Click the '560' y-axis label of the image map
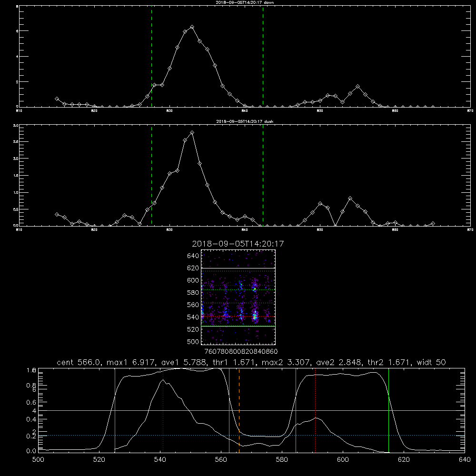The width and height of the screenshot is (476, 476). 193,305
